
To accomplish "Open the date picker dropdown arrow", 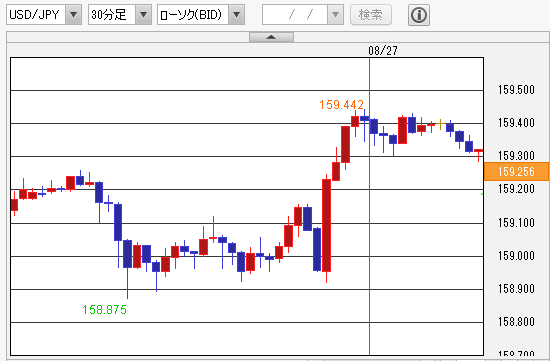I will pyautogui.click(x=335, y=15).
